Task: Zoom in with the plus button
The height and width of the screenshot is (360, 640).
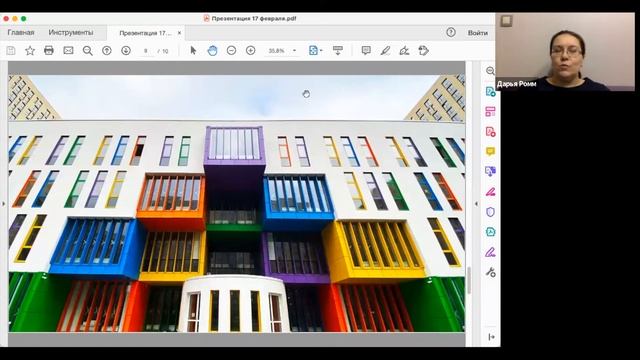Action: (251, 51)
